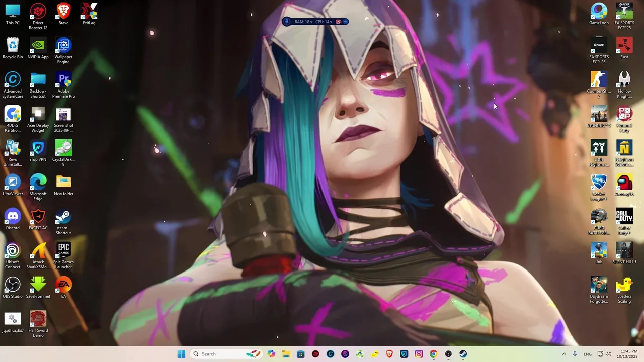Open Microsoft Store from the taskbar
The height and width of the screenshot is (362, 644).
click(300, 354)
